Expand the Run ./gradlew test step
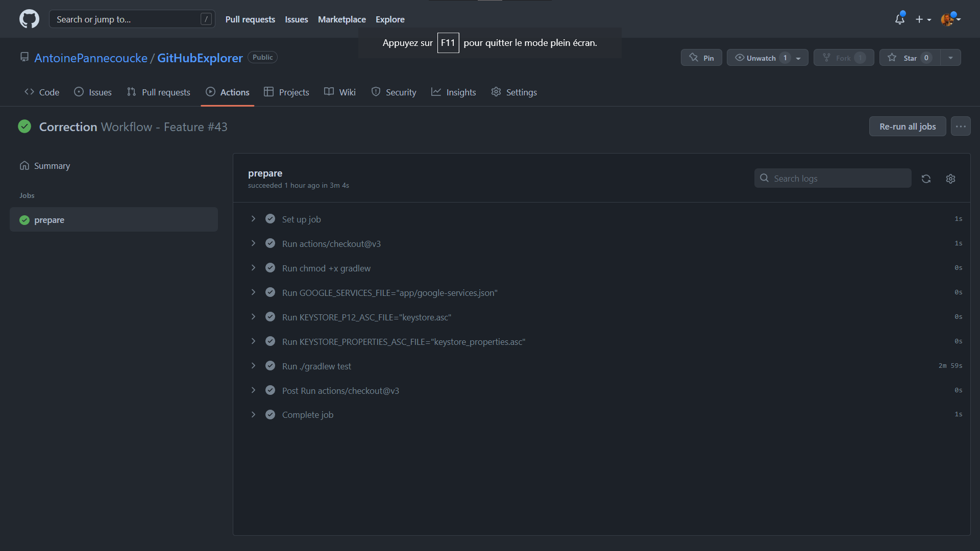This screenshot has width=980, height=551. click(x=254, y=365)
